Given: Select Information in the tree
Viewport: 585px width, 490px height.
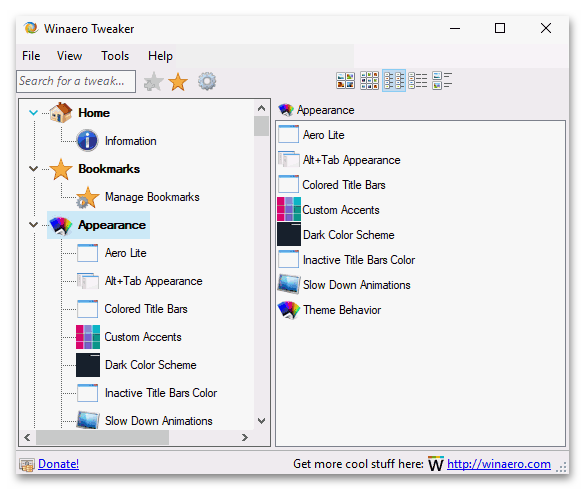Looking at the screenshot, I should pyautogui.click(x=131, y=141).
